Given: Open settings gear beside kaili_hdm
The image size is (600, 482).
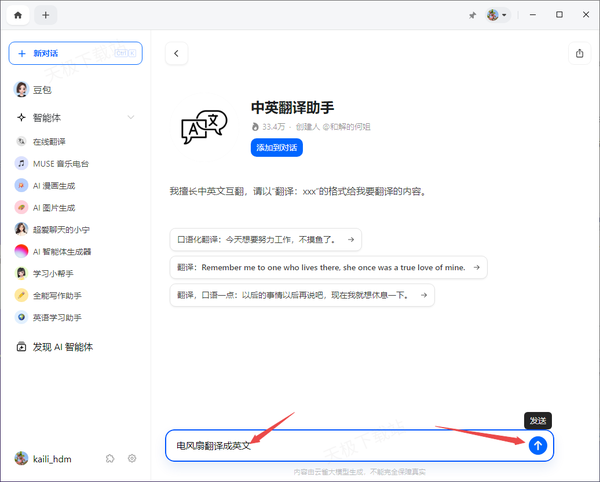Looking at the screenshot, I should 132,458.
